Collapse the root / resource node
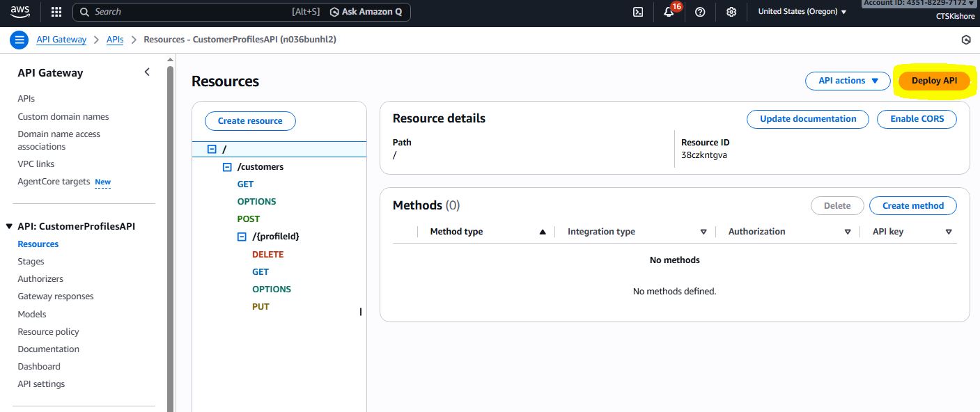The height and width of the screenshot is (412, 980). coord(212,150)
